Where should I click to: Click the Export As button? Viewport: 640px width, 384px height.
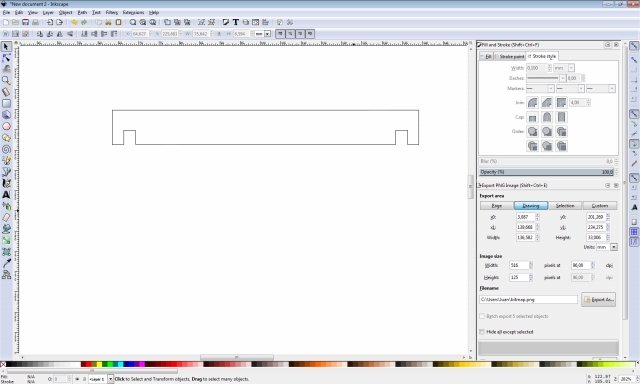(598, 300)
